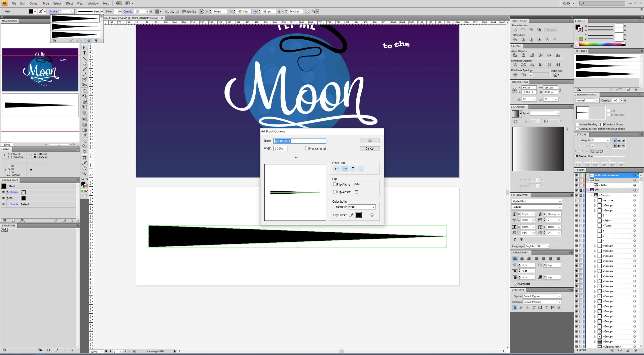Click the Stroke link in Appearance panel
644x355 pixels.
click(x=13, y=192)
